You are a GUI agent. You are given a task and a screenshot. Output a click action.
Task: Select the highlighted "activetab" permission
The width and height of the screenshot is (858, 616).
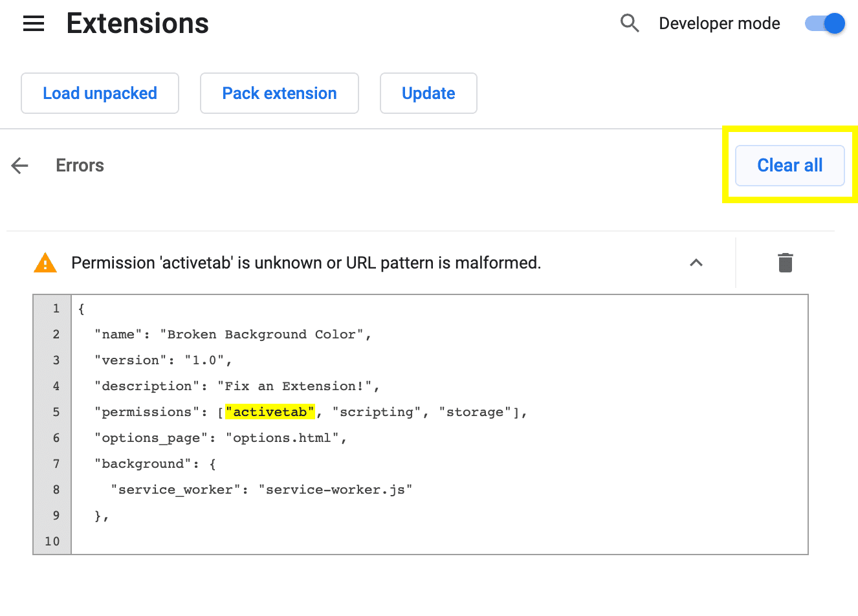coord(269,412)
